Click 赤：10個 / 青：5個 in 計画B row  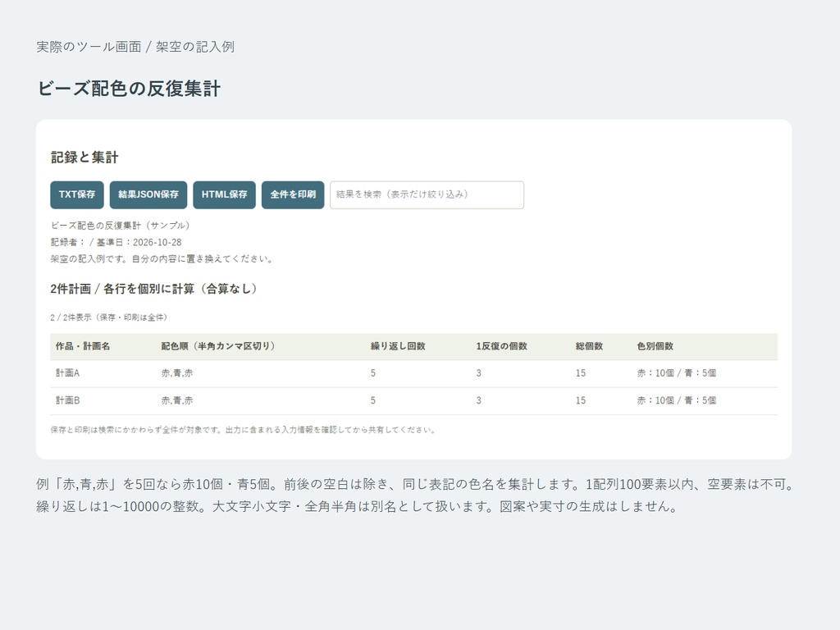pyautogui.click(x=676, y=400)
